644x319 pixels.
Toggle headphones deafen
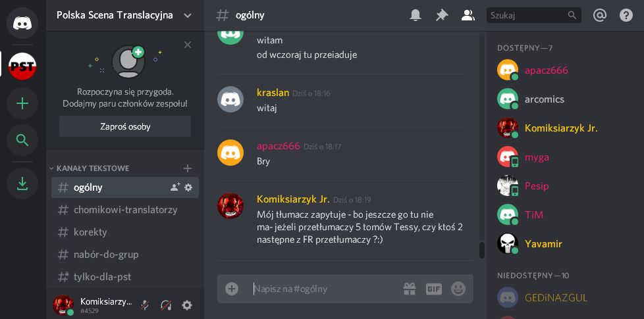coord(166,305)
